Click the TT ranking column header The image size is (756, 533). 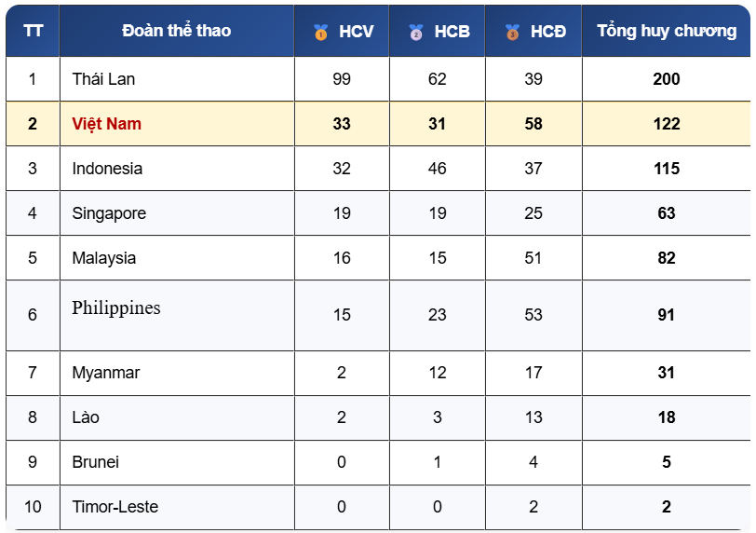click(33, 31)
